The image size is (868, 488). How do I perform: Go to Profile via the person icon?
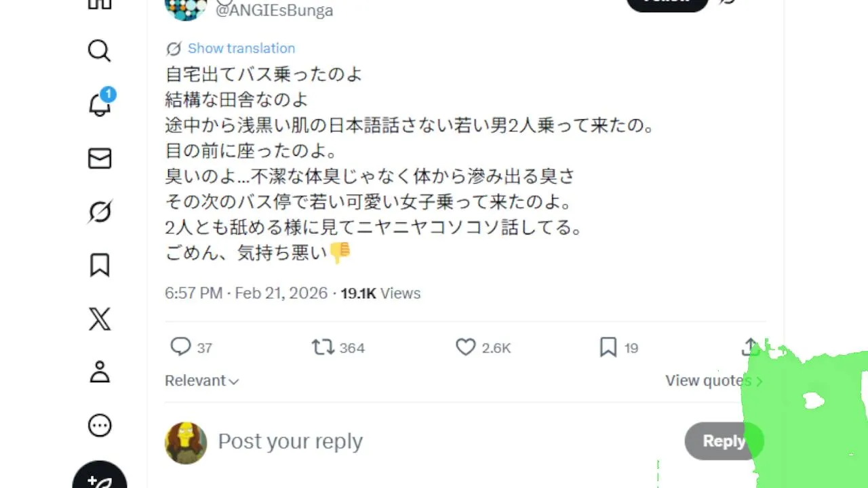point(100,371)
